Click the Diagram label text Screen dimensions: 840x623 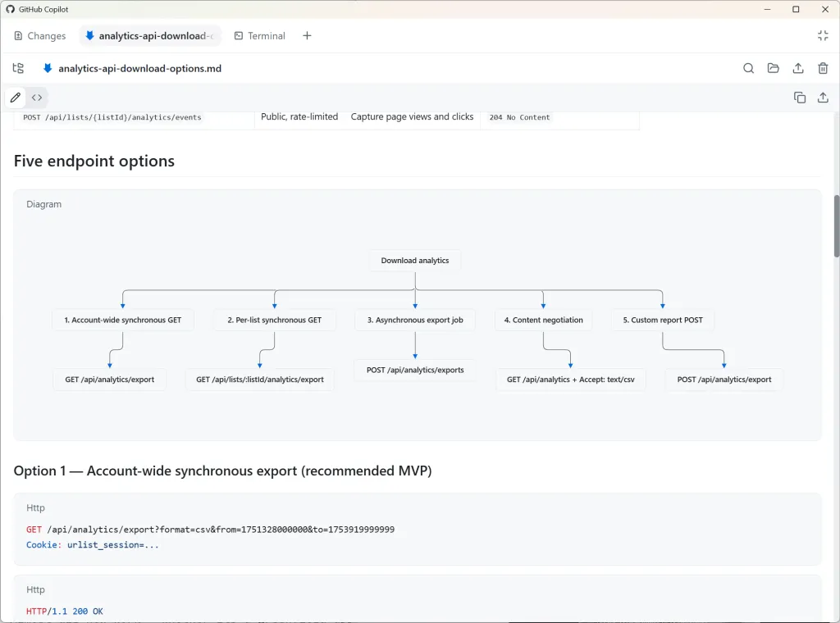44,204
